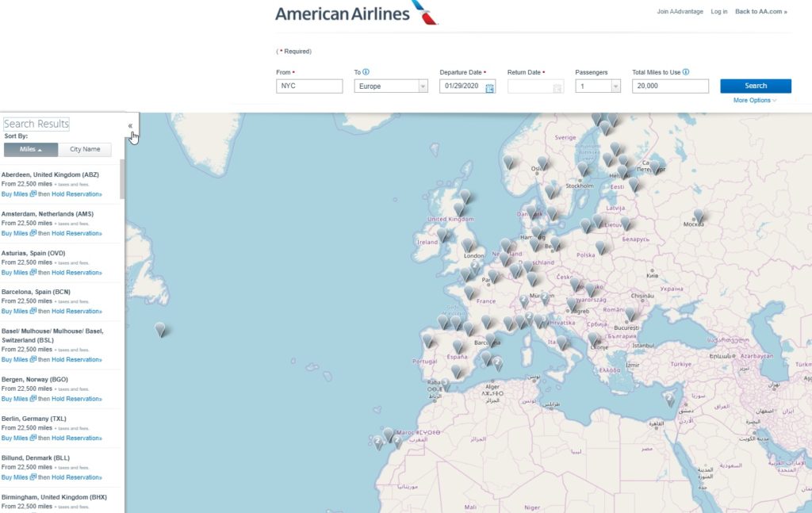The width and height of the screenshot is (812, 513).
Task: Click the American Airlines flight symbol logo
Action: coord(423,12)
